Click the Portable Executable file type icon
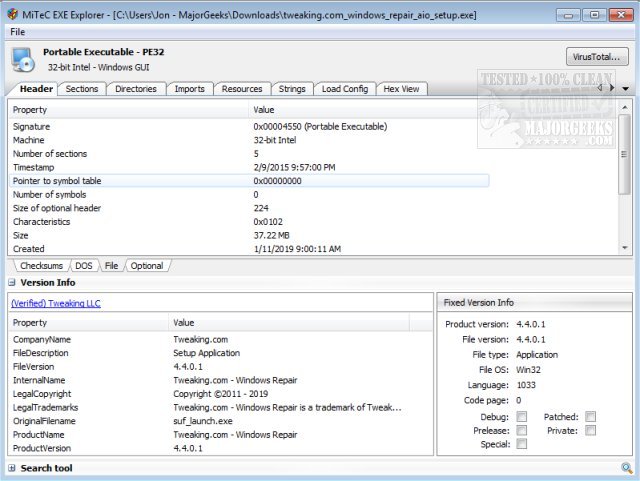 [22, 61]
